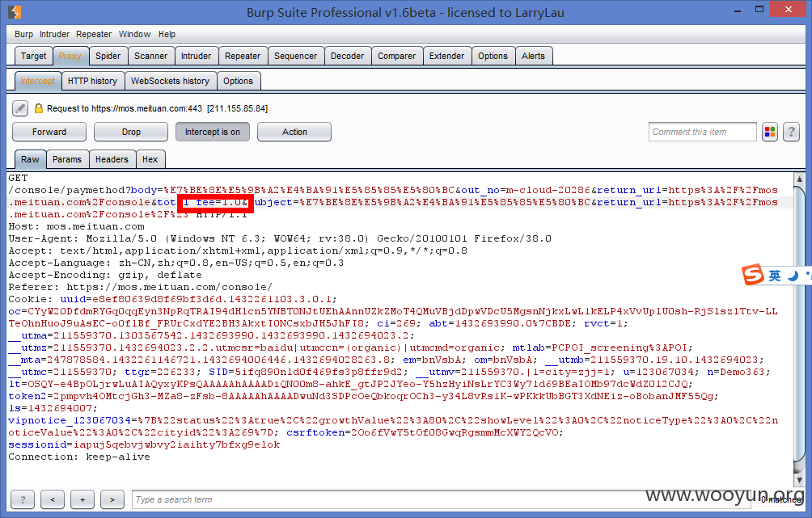812x518 pixels.
Task: Click the GET method text
Action: pos(18,178)
